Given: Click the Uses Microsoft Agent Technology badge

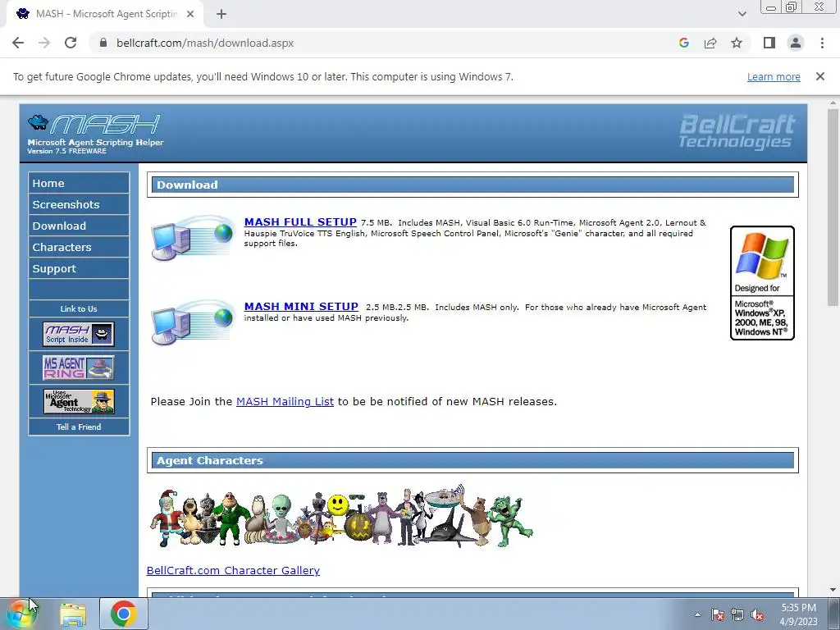Looking at the screenshot, I should click(79, 401).
